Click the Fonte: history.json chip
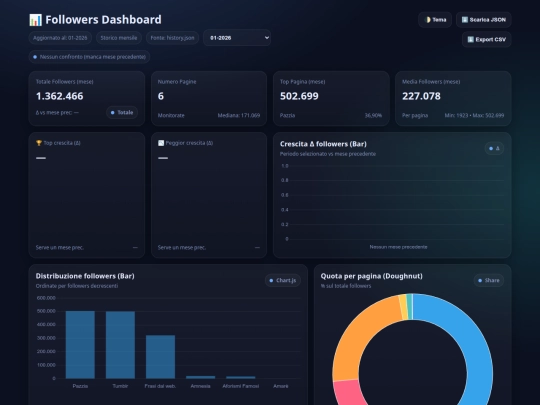This screenshot has height=405, width=540. click(172, 38)
